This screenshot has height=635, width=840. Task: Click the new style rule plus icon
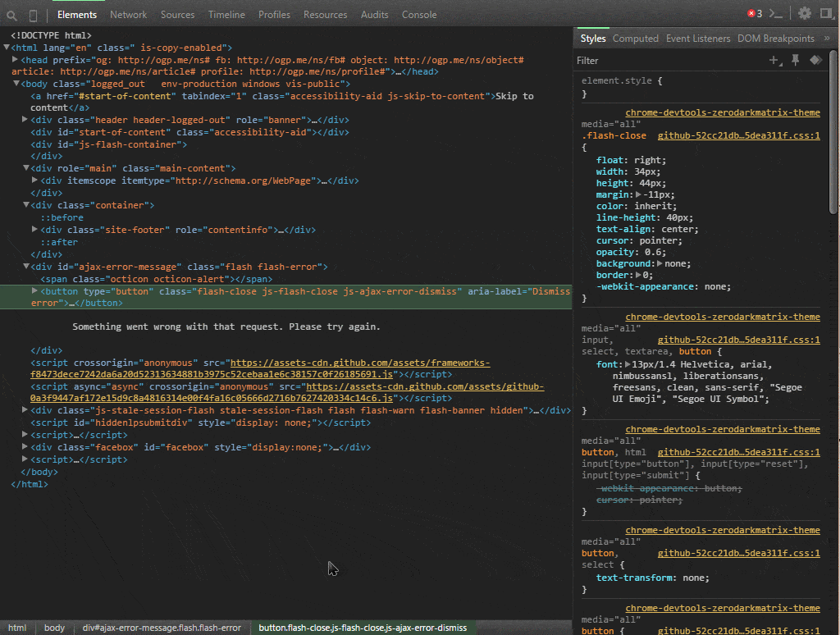tap(773, 60)
